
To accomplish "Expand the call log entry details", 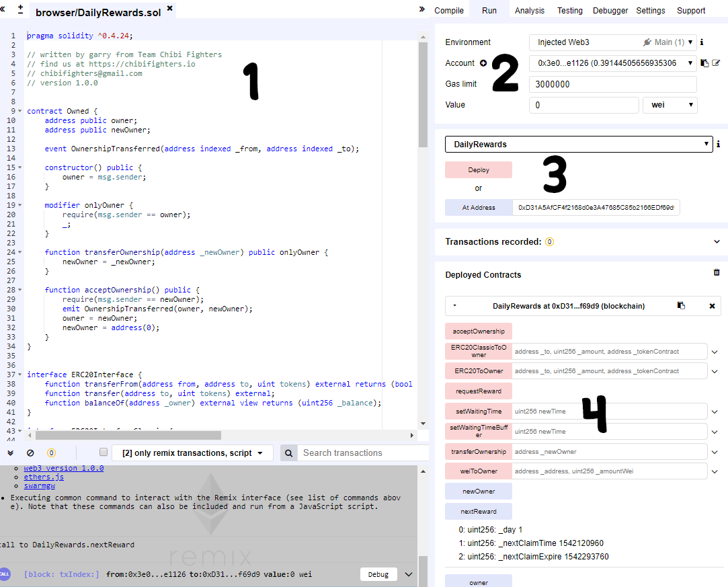I will [x=409, y=574].
